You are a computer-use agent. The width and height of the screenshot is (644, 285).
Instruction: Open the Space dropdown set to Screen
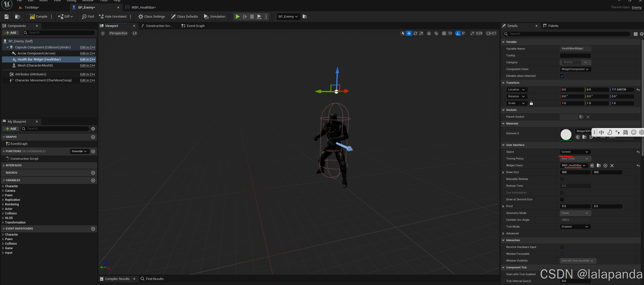[x=575, y=152]
